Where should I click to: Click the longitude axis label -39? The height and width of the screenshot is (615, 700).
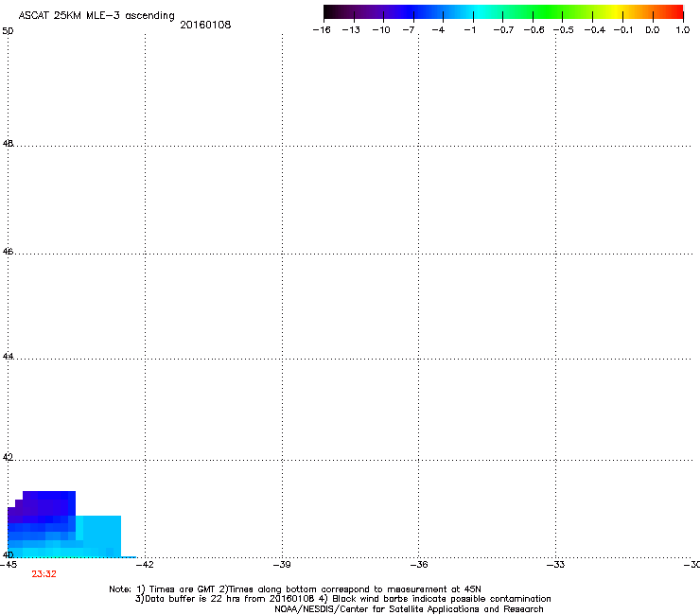coord(282,565)
